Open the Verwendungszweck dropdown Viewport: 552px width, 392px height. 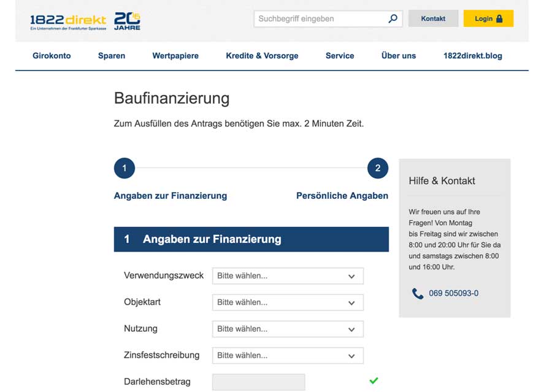(288, 276)
